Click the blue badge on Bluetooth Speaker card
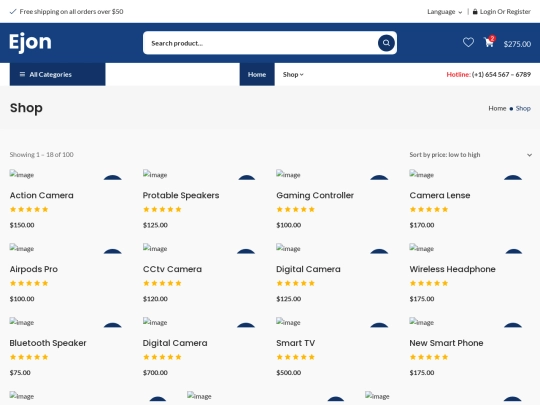The width and height of the screenshot is (540, 405). 113,325
